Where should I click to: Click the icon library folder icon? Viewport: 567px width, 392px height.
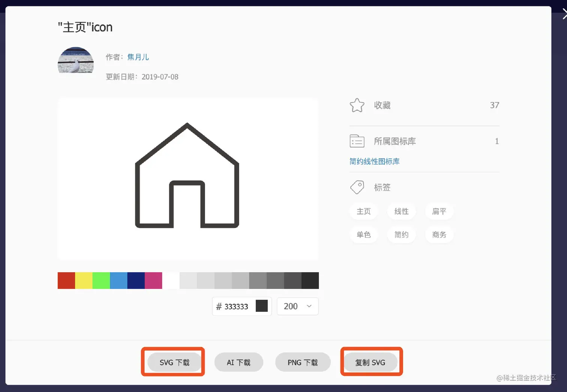pyautogui.click(x=357, y=141)
